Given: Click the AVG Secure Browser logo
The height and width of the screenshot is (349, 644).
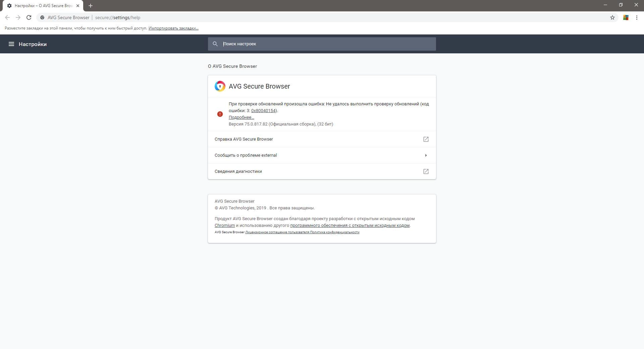Looking at the screenshot, I should [220, 86].
